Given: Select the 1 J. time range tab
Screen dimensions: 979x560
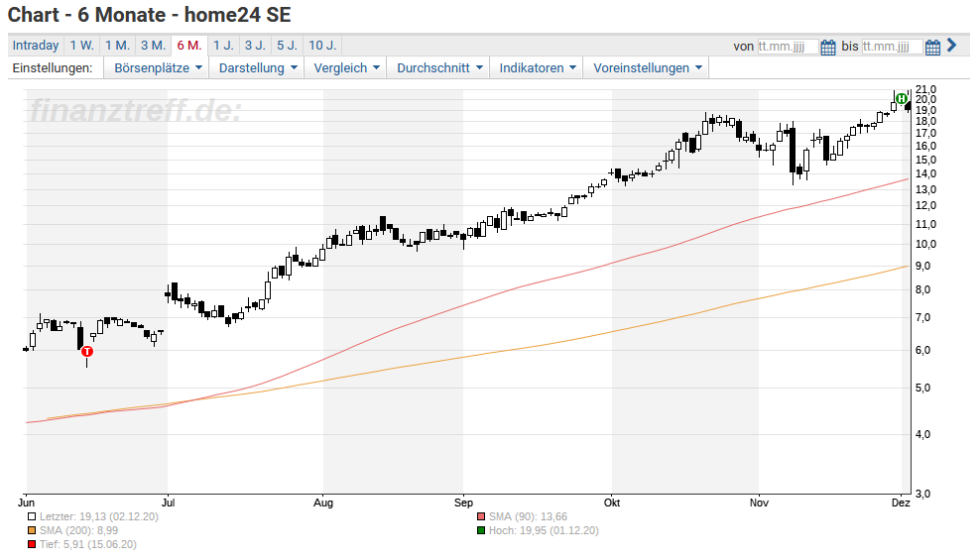Looking at the screenshot, I should tap(223, 46).
